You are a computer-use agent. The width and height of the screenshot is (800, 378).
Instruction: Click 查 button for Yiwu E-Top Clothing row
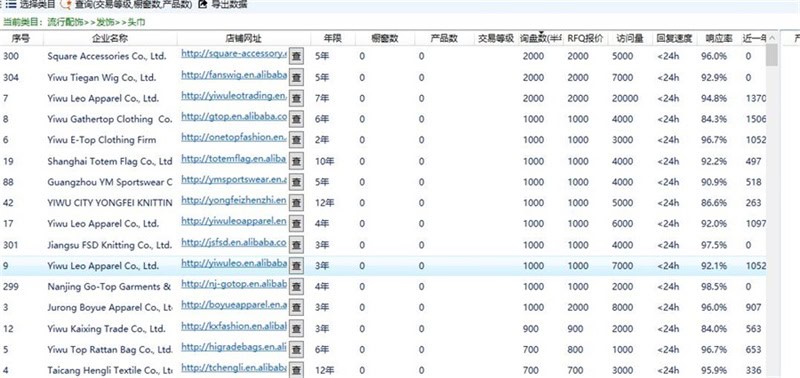[x=296, y=140]
